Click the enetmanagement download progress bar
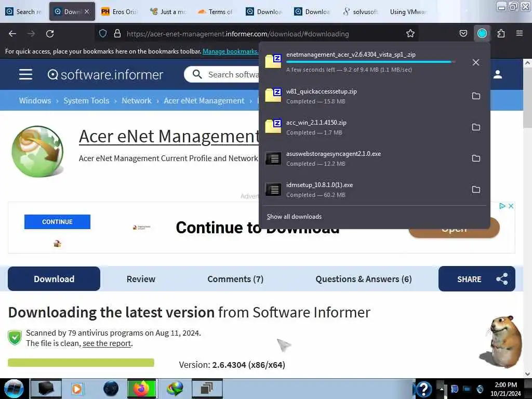The height and width of the screenshot is (399, 532). pyautogui.click(x=370, y=62)
